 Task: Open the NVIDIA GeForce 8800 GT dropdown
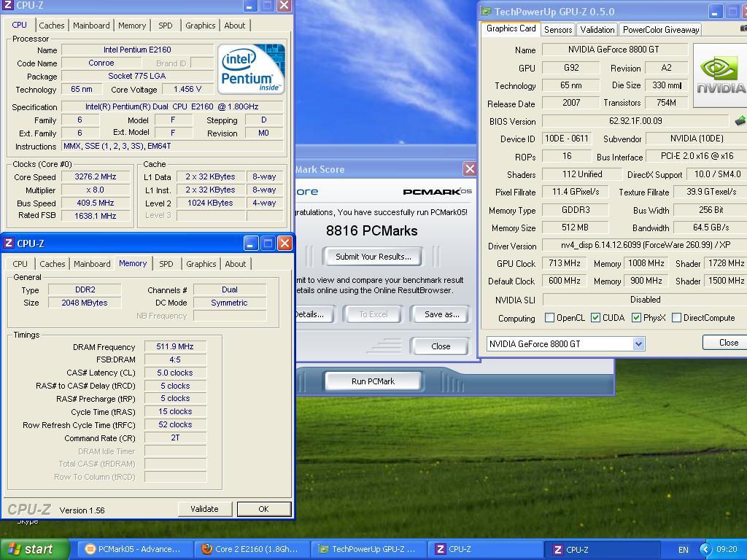coord(638,343)
